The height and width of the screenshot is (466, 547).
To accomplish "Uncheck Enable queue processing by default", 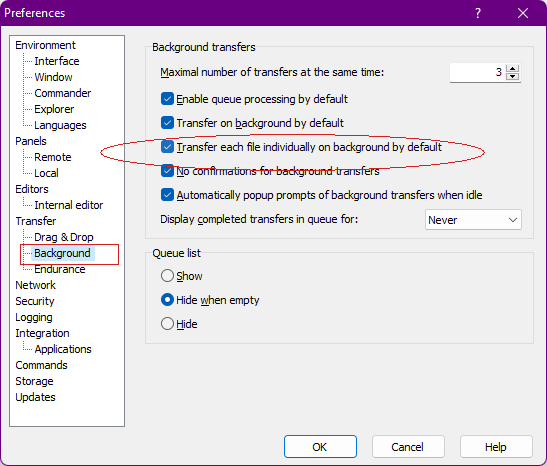I will point(167,99).
